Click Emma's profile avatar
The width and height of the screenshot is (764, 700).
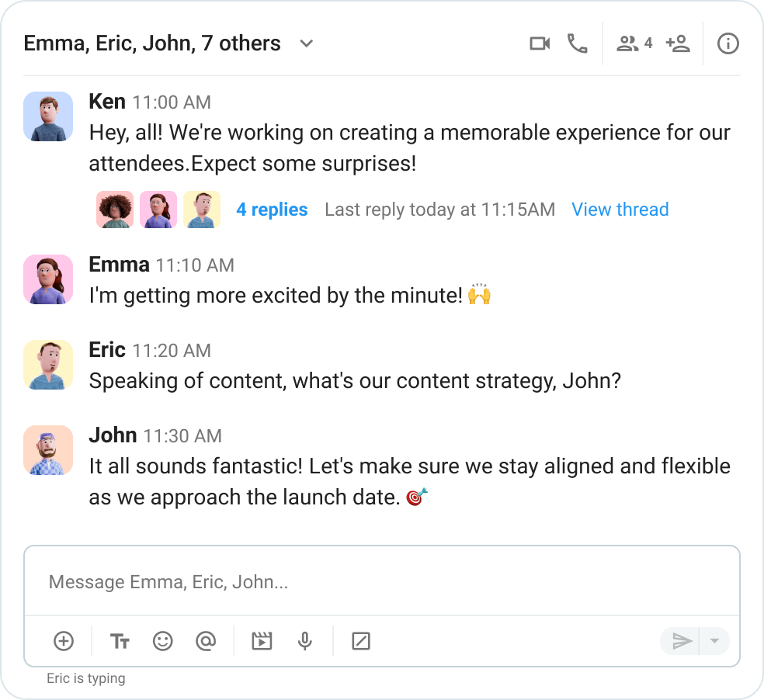pyautogui.click(x=48, y=279)
